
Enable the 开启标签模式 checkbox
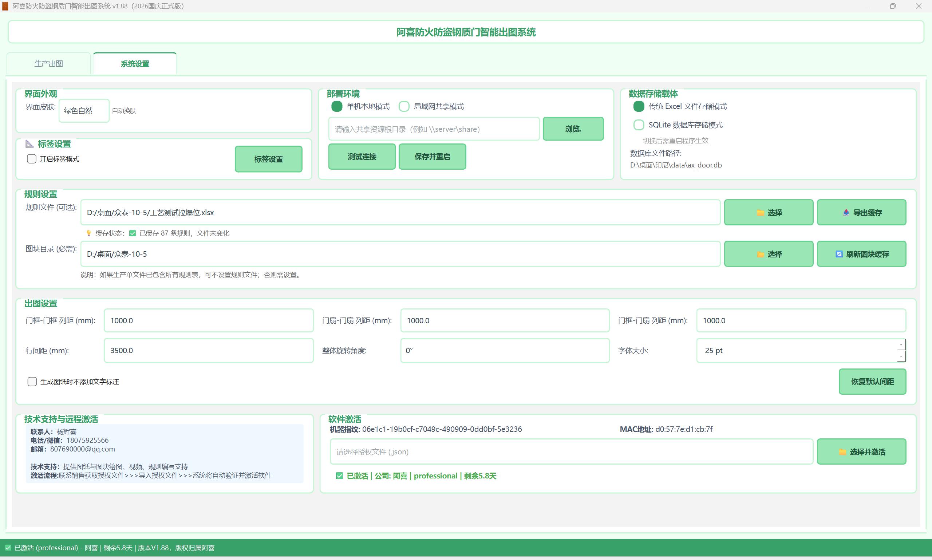32,159
